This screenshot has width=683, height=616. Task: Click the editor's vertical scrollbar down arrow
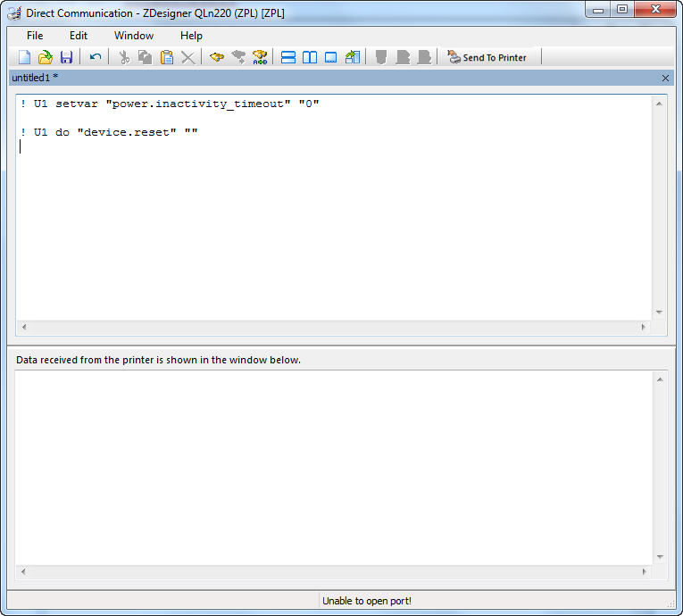(660, 312)
